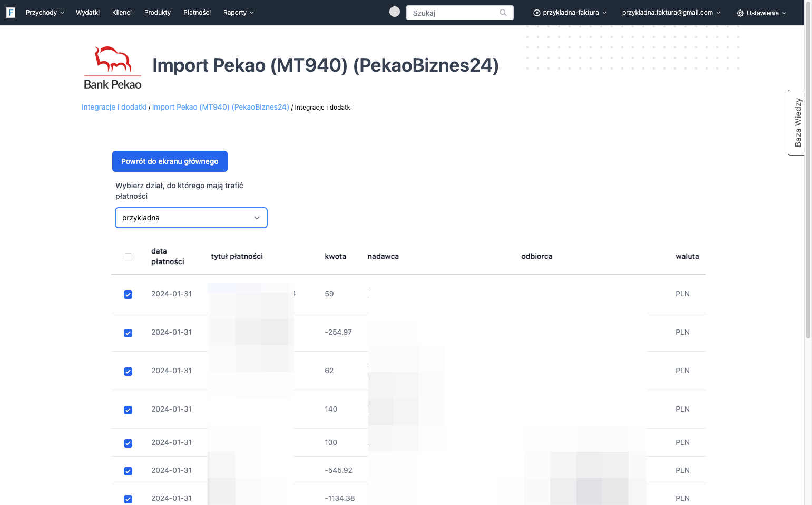Uncheck the row with amount 59
The width and height of the screenshot is (812, 505).
[128, 295]
